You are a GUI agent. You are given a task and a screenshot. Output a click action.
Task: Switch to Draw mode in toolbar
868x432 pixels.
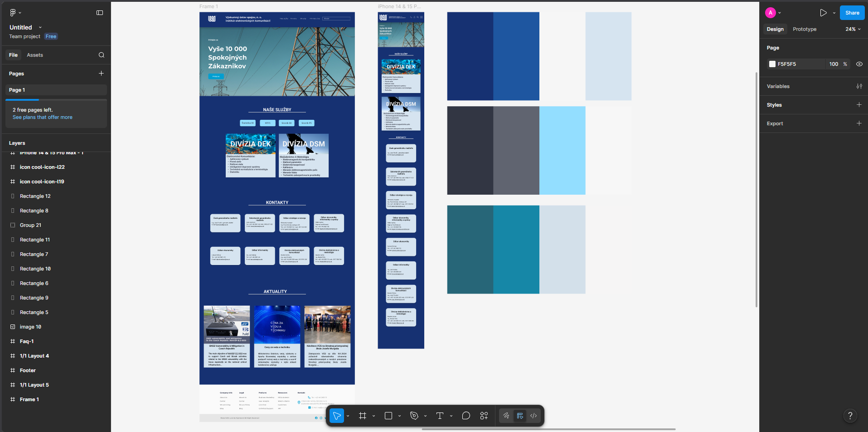pyautogui.click(x=506, y=416)
